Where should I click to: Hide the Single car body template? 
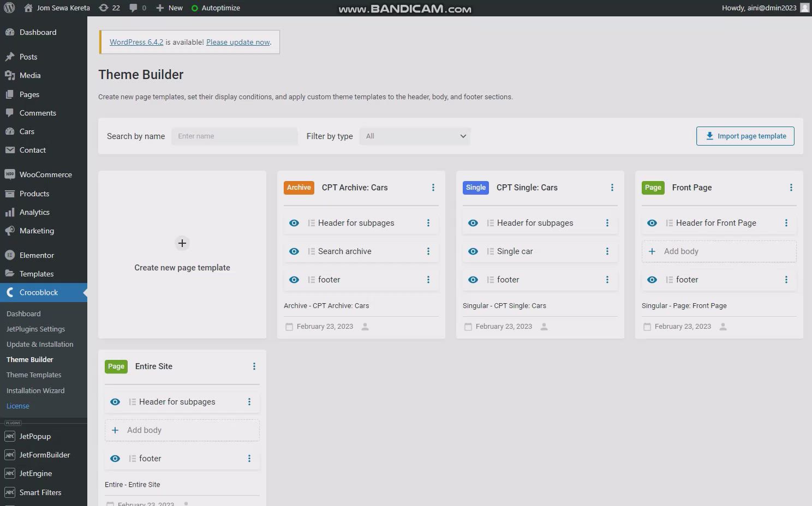tap(473, 251)
